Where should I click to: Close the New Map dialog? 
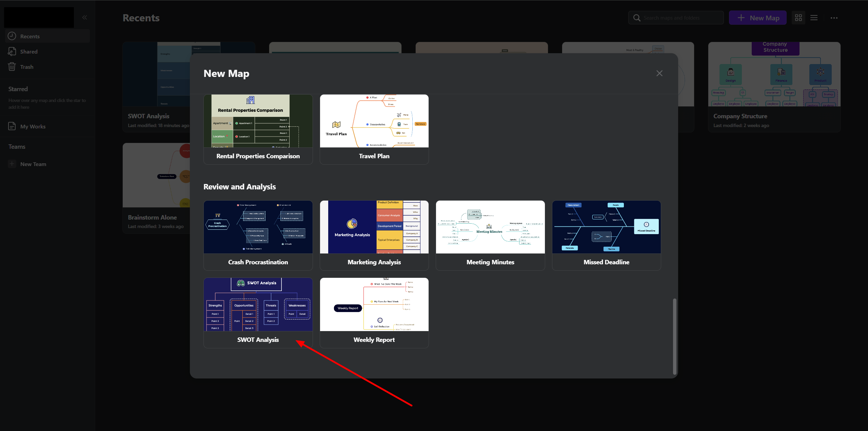point(659,73)
